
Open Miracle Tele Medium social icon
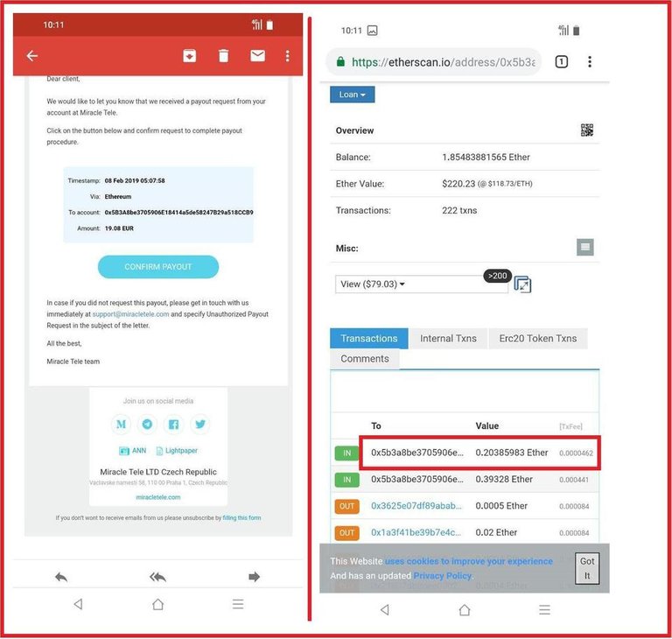(121, 425)
